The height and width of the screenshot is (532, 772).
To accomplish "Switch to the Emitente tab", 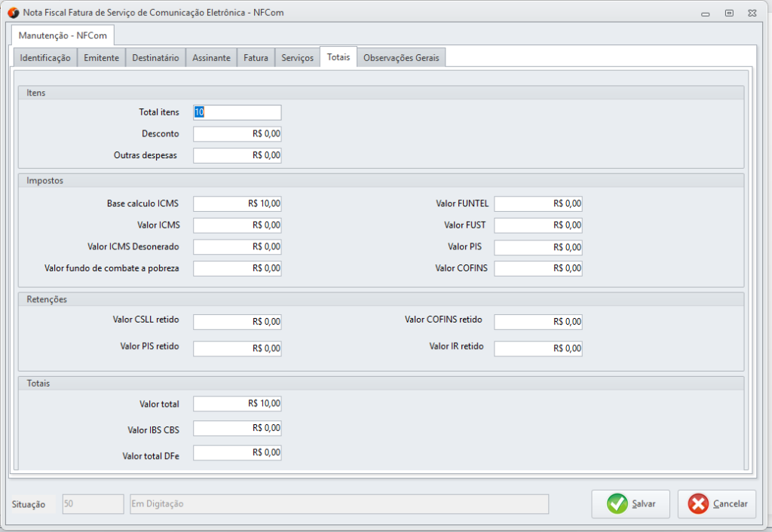I will (x=101, y=58).
